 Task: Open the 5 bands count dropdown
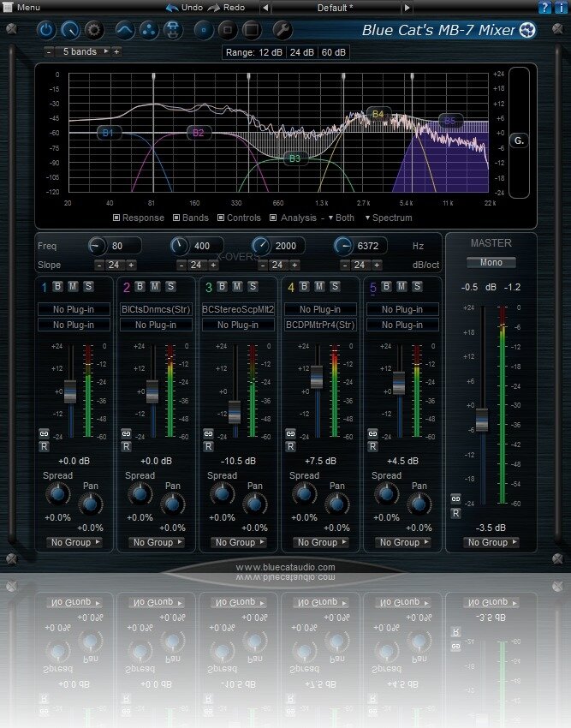point(83,51)
